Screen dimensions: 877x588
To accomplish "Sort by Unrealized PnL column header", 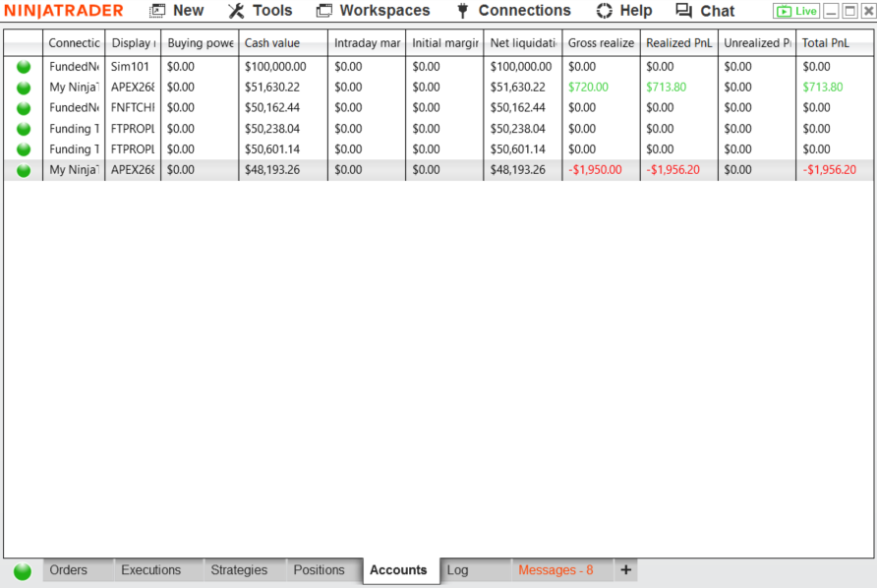I will [x=757, y=43].
